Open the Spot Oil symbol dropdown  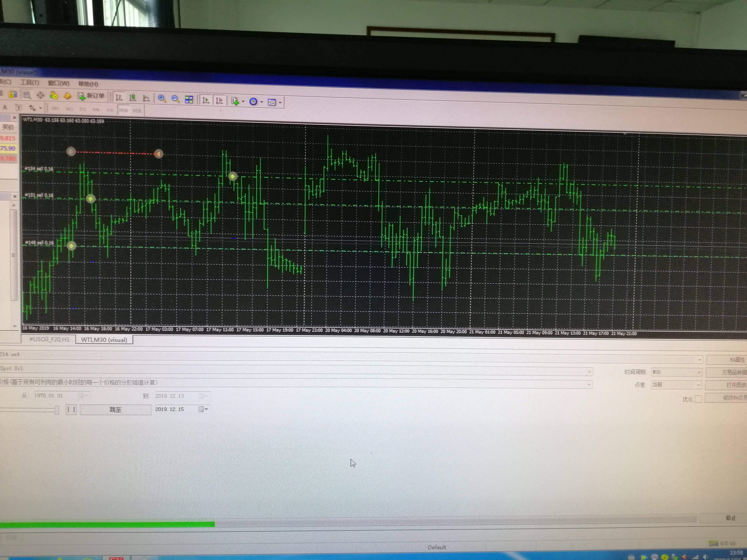coord(589,372)
